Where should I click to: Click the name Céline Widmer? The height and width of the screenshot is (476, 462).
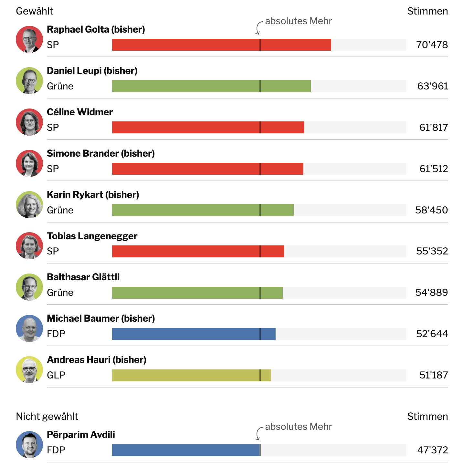pos(80,112)
